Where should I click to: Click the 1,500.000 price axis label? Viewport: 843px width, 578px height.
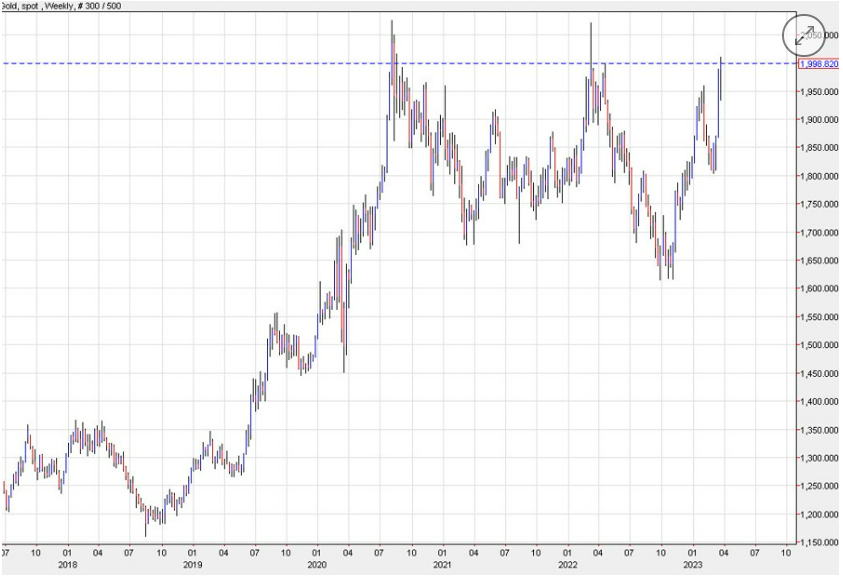(x=819, y=346)
